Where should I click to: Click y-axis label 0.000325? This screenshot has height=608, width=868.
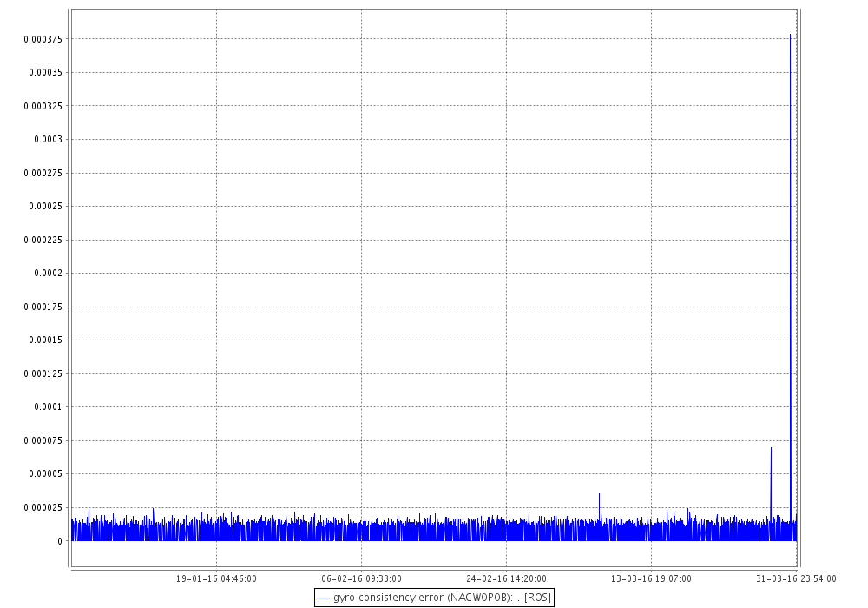[x=43, y=106]
